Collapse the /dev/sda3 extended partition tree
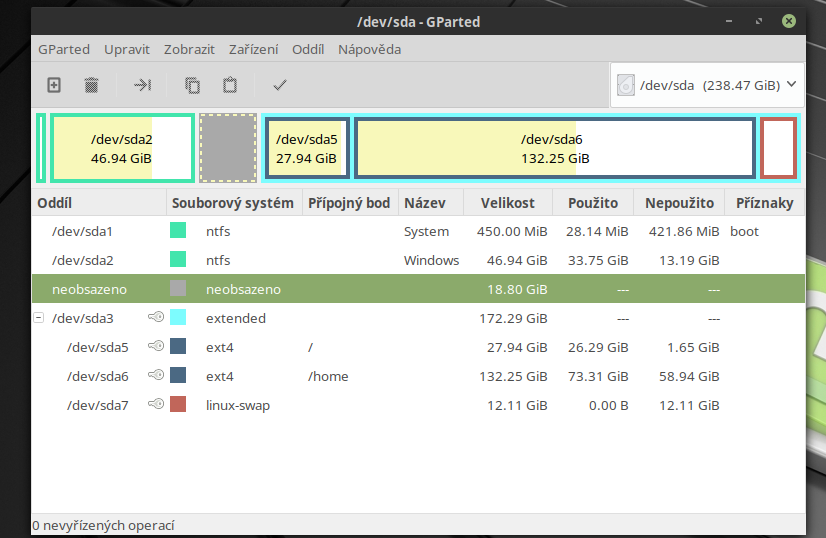This screenshot has width=826, height=538. pyautogui.click(x=39, y=318)
